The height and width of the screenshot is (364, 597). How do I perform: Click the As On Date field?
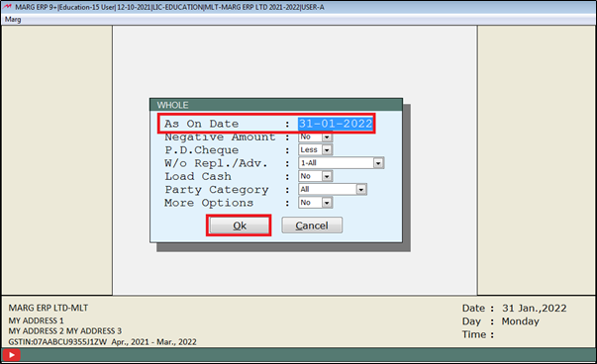(x=335, y=124)
